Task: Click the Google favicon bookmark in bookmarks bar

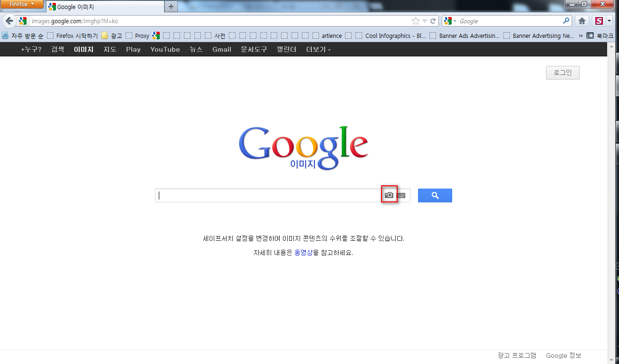Action: (x=156, y=36)
